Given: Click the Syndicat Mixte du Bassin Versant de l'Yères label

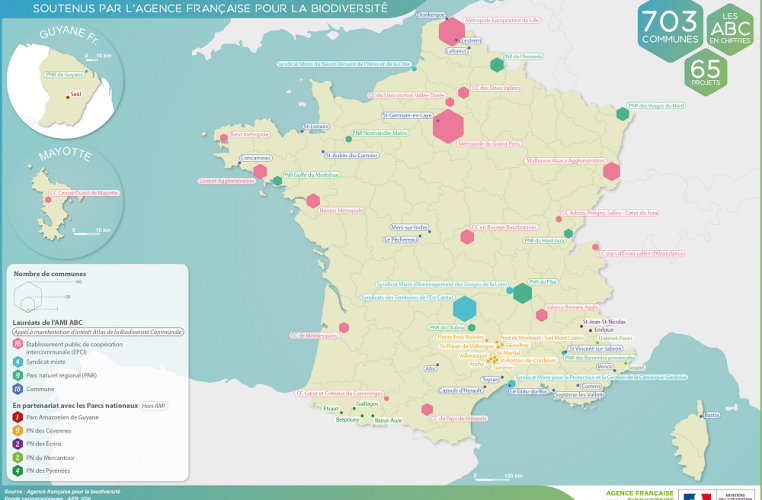Looking at the screenshot, I should point(344,64).
